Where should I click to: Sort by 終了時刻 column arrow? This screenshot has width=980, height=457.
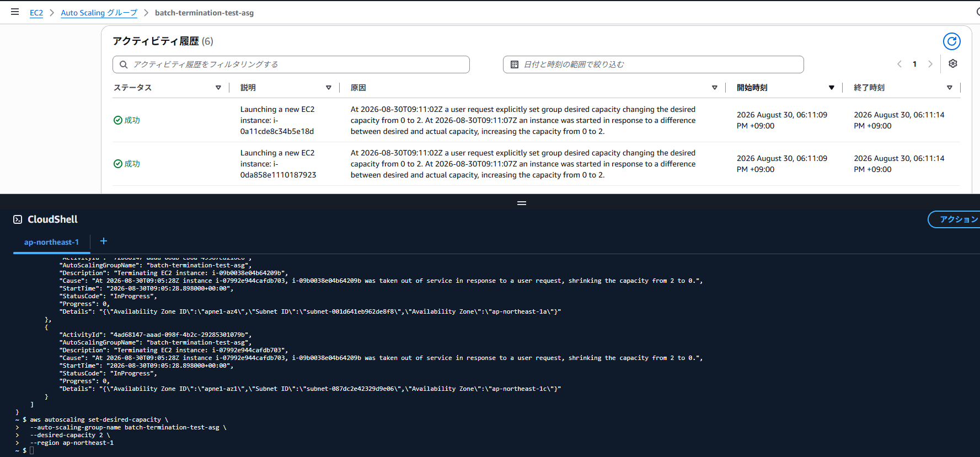[950, 88]
